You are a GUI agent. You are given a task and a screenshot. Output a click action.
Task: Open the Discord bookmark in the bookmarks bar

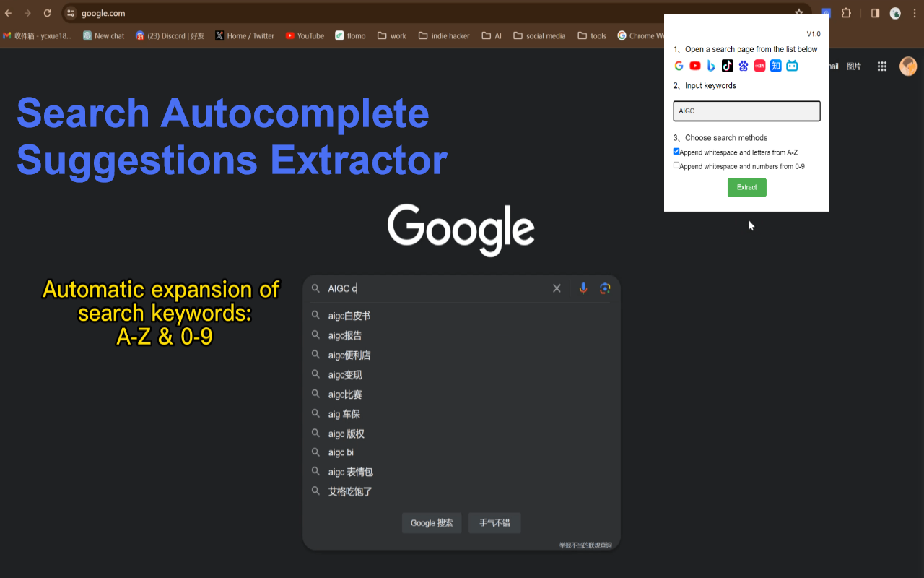click(170, 35)
